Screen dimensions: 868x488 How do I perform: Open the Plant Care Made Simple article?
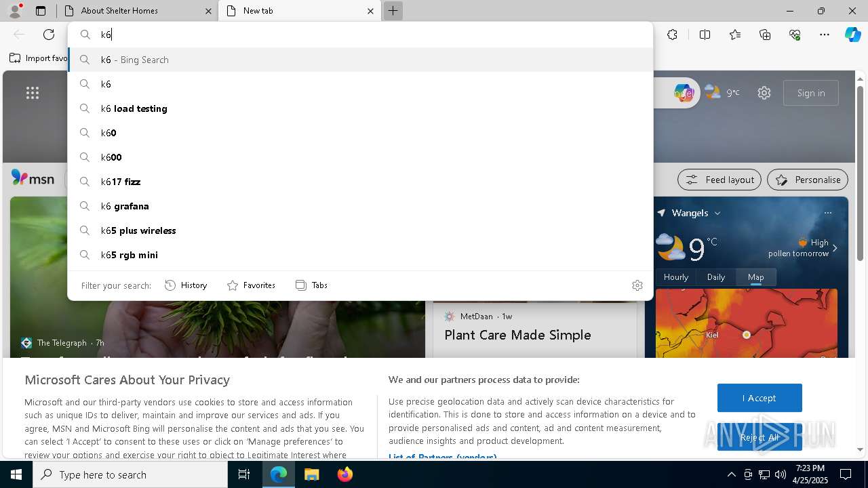517,335
